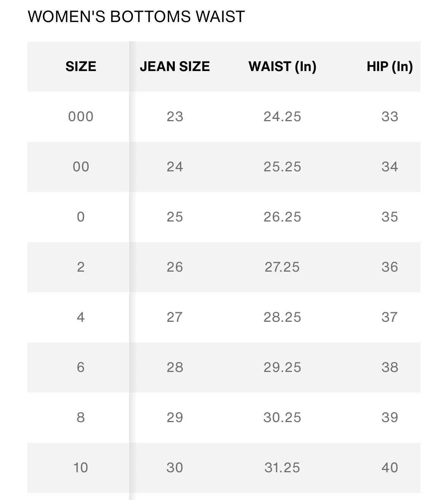Click the JEAN SIZE column header
The height and width of the screenshot is (500, 448).
point(175,66)
